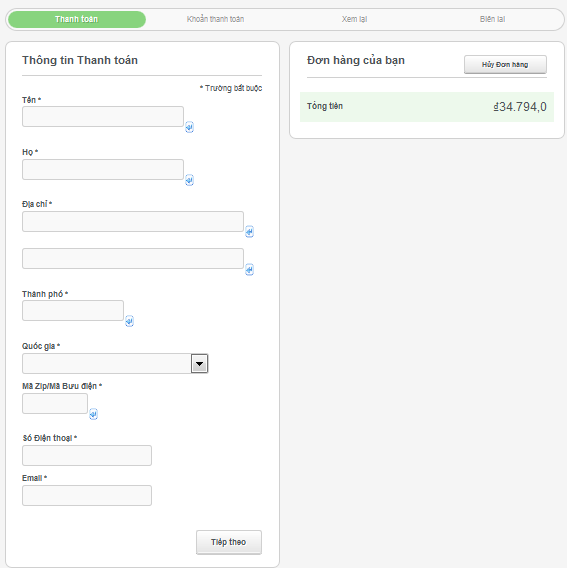
Task: Click autofill icon beside first Địa chỉ line
Action: pyautogui.click(x=249, y=231)
